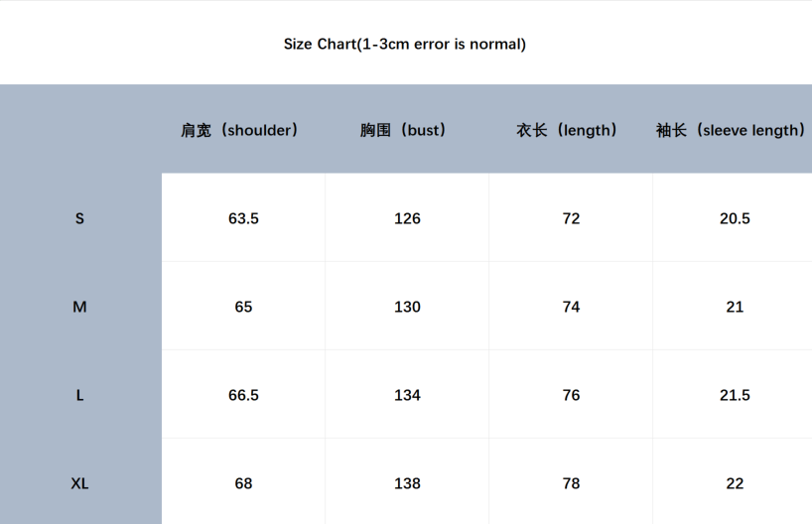Click the sleeve length column header
Viewport: 812px width, 524px height.
tap(732, 130)
